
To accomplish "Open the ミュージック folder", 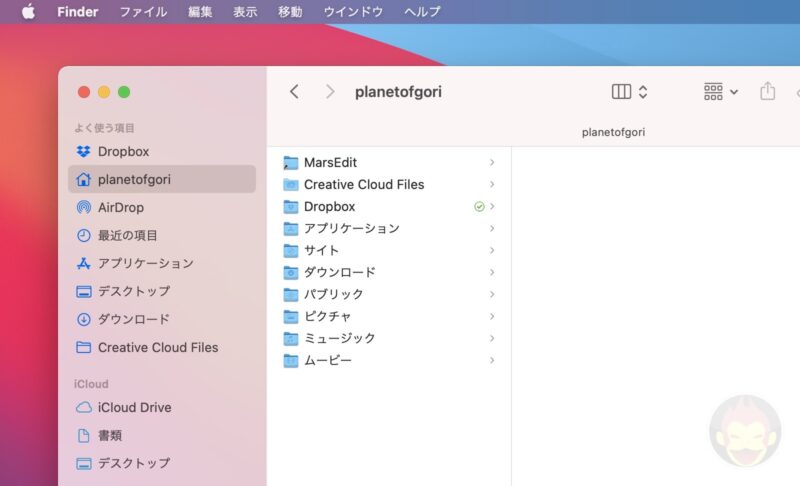I will pyautogui.click(x=339, y=338).
